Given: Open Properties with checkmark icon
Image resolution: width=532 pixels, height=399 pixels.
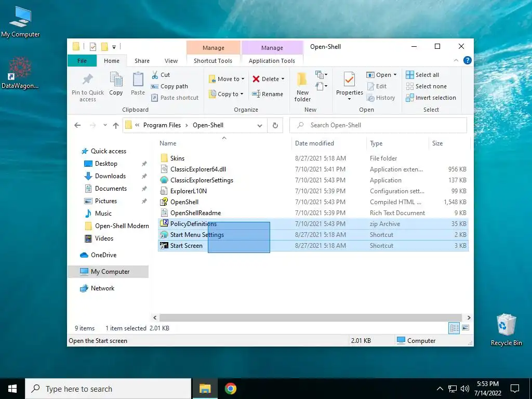Looking at the screenshot, I should [349, 79].
